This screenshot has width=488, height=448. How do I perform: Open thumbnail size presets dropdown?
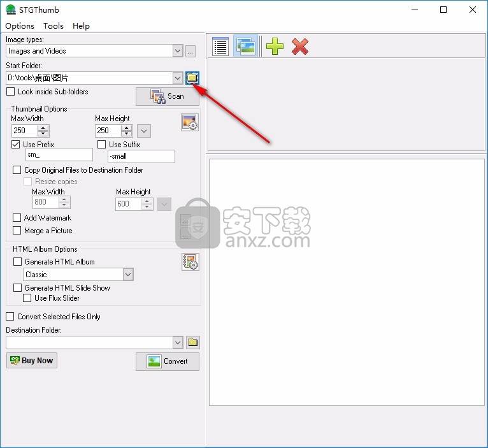coord(144,131)
